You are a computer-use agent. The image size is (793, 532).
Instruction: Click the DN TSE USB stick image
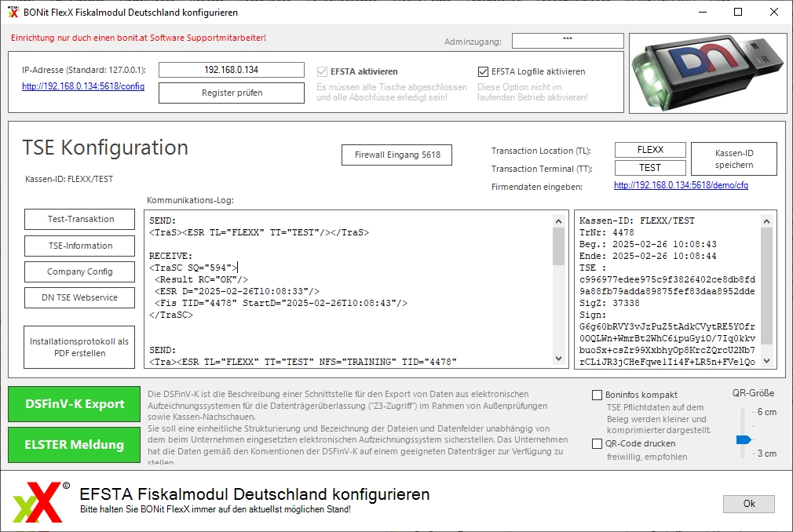pos(708,74)
